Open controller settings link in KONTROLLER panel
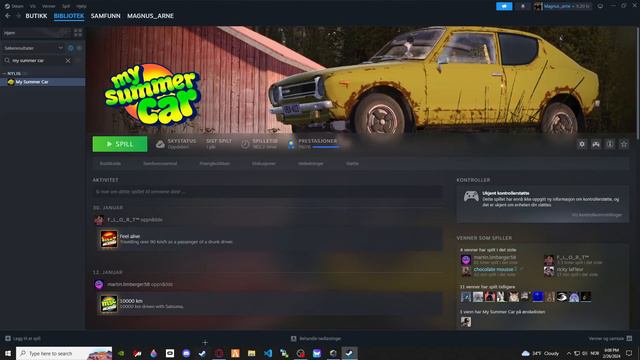This screenshot has height=360, width=640. coord(597,215)
